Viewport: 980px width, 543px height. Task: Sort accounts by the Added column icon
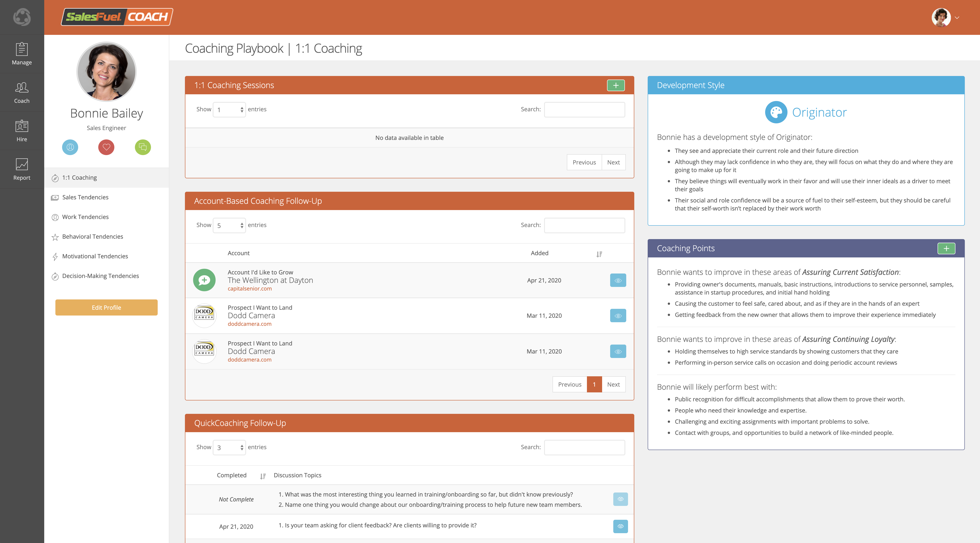pos(599,254)
